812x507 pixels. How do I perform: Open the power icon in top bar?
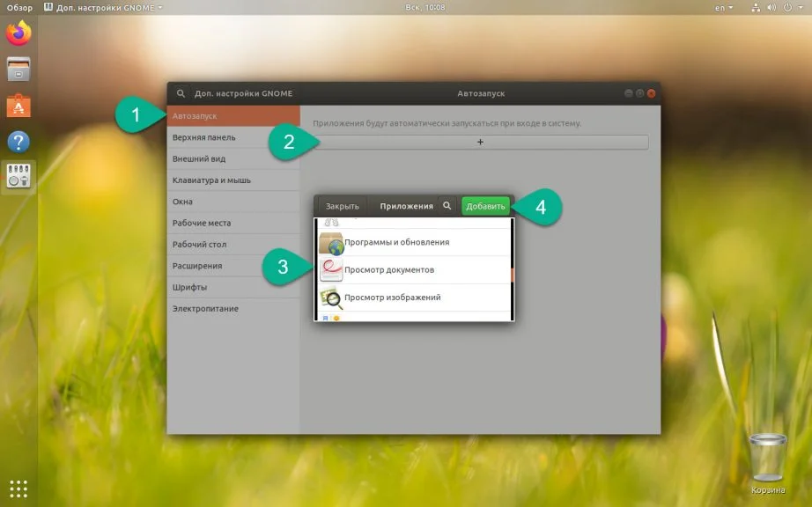(x=787, y=7)
